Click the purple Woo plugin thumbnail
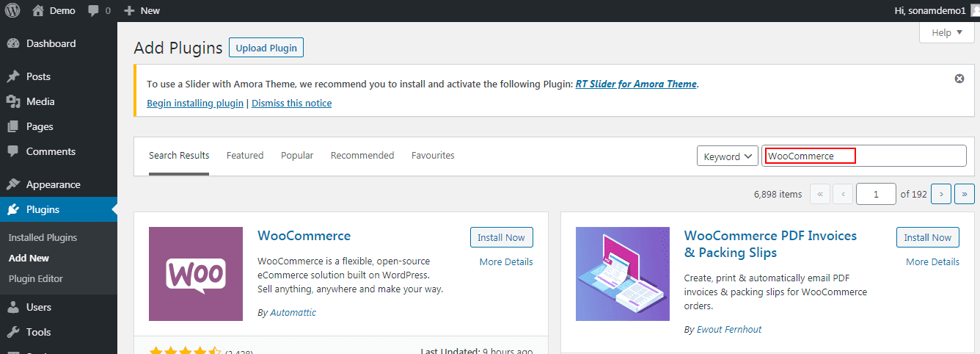980x354 pixels. point(196,274)
